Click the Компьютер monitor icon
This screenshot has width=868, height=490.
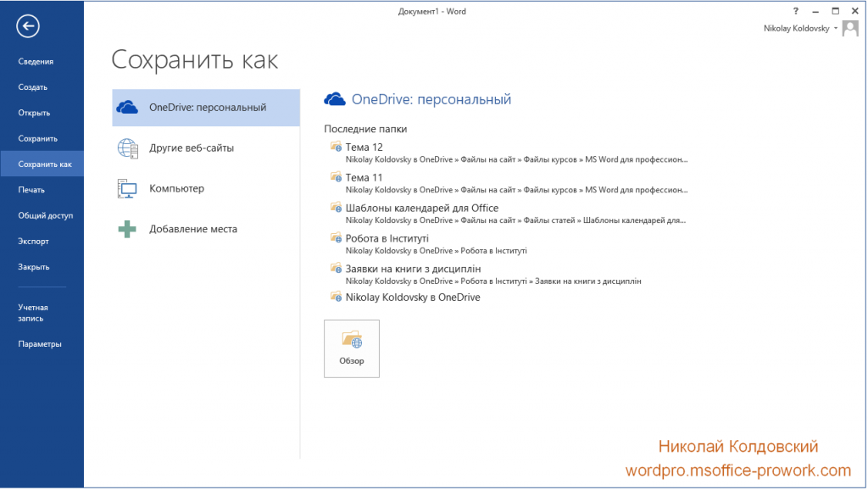click(127, 188)
